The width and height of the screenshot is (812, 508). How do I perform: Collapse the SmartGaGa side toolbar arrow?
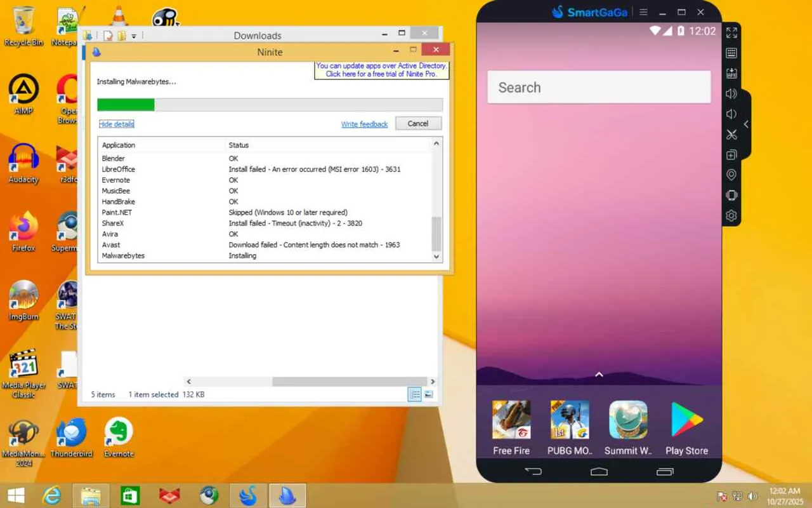click(746, 124)
